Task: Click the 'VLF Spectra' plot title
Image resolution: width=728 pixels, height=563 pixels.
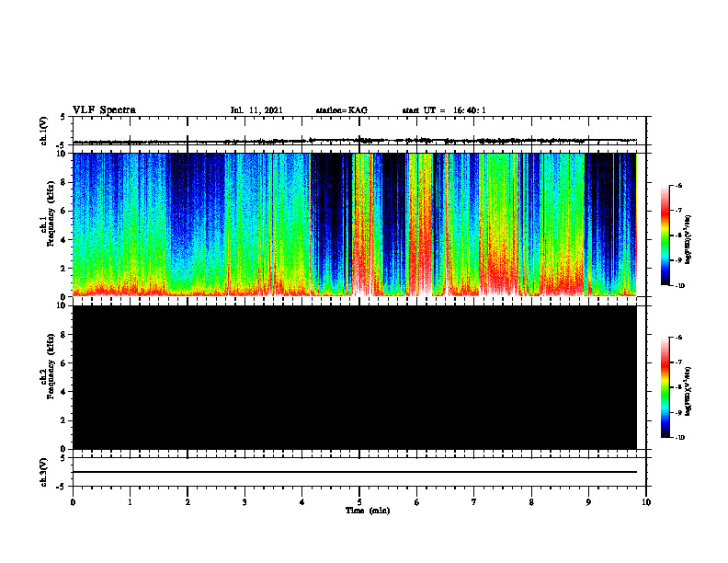Action: click(x=104, y=110)
